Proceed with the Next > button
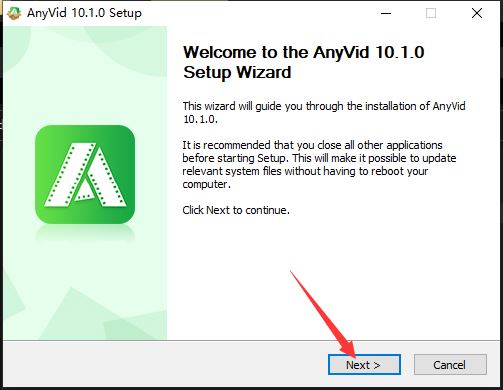 [364, 365]
